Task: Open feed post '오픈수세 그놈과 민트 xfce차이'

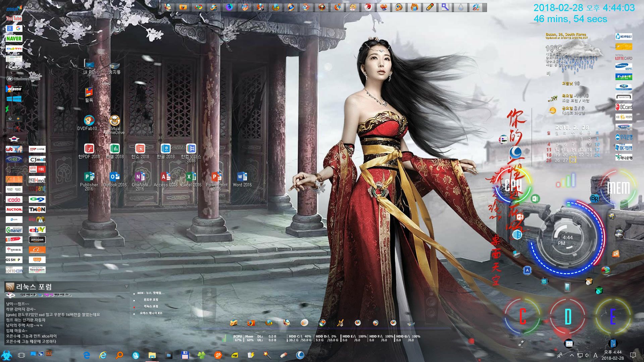Action: tap(31, 336)
